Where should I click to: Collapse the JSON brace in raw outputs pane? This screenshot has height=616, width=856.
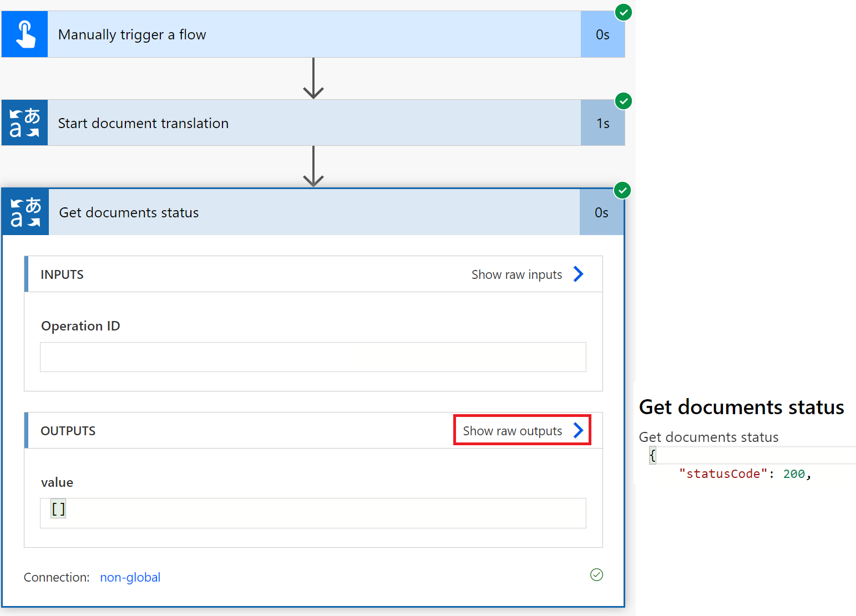651,455
